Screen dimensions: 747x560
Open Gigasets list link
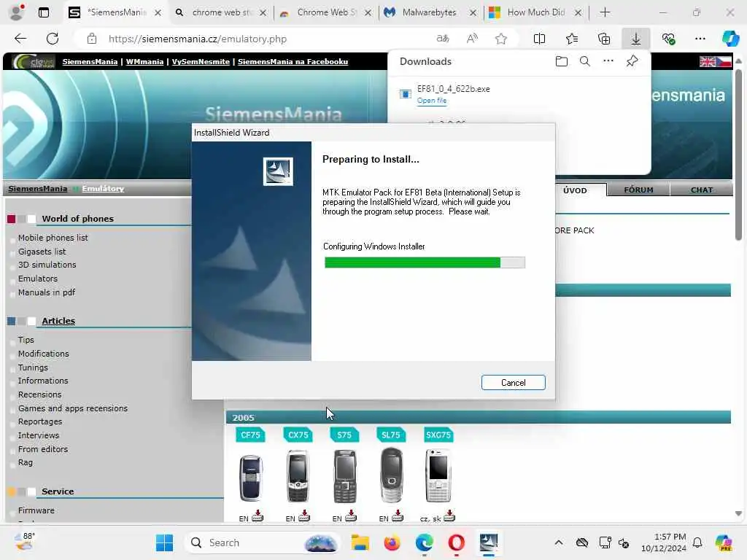coord(42,252)
